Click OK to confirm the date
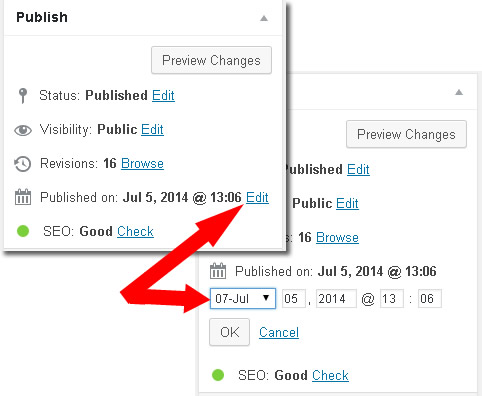 point(229,332)
